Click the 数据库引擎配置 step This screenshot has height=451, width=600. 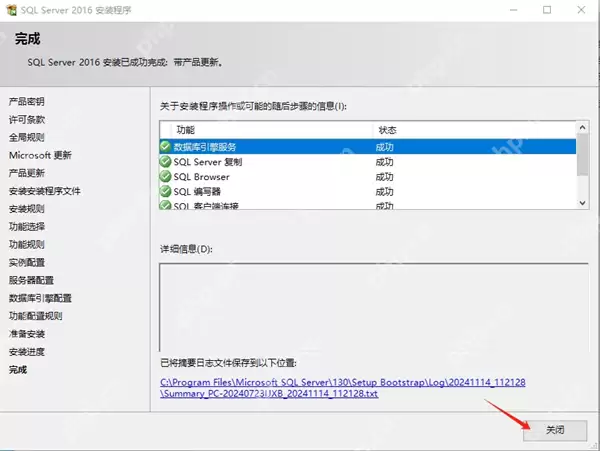(x=40, y=298)
